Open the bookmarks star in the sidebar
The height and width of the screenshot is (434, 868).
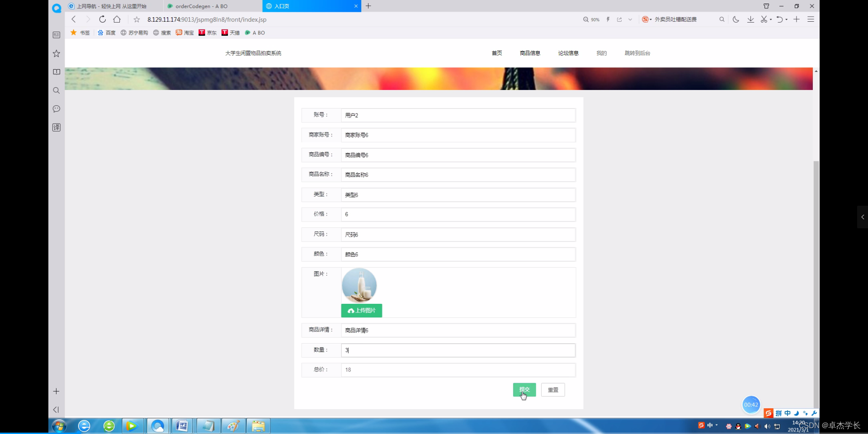(x=56, y=53)
